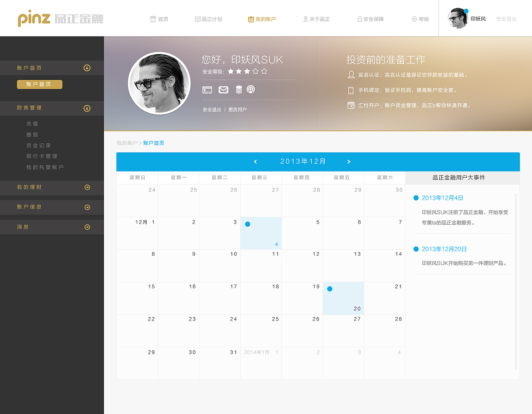Select December 11 in calendar
This screenshot has height=414, width=532.
pos(261,265)
